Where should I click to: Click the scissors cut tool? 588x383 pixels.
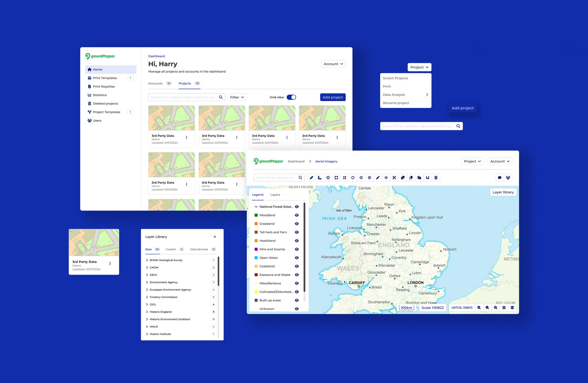(x=394, y=178)
